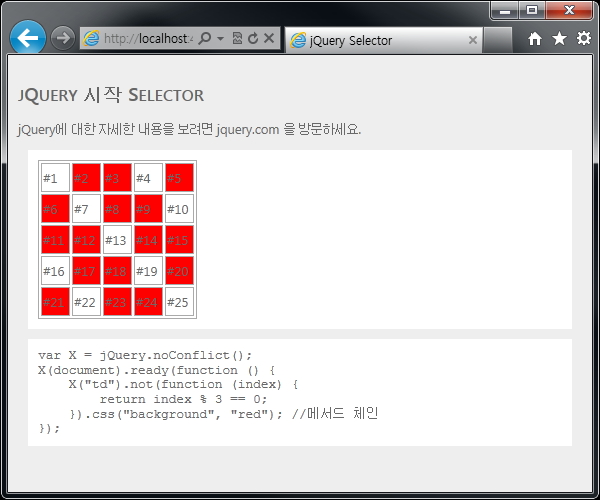Click red cell #6

[55, 208]
